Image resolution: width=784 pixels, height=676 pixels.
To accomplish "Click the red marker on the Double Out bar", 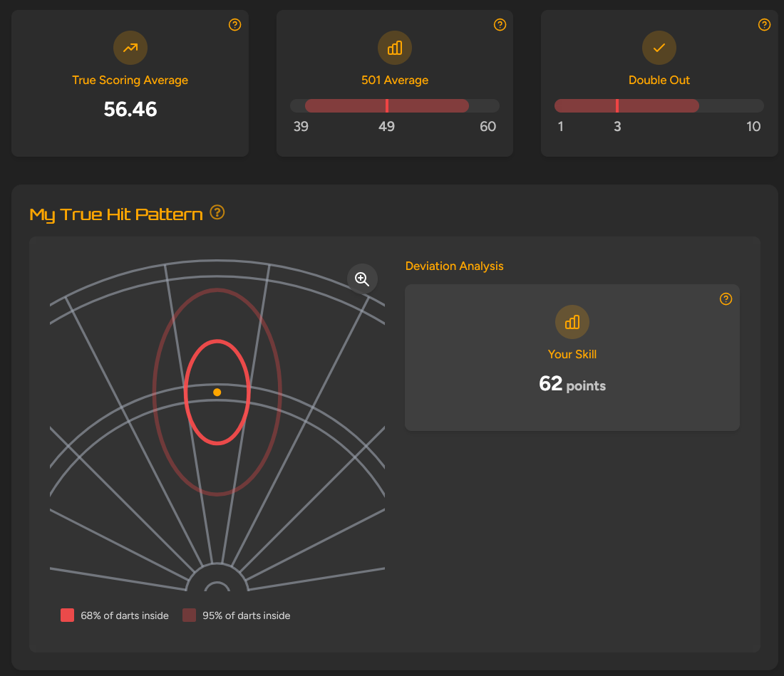I will tap(617, 106).
